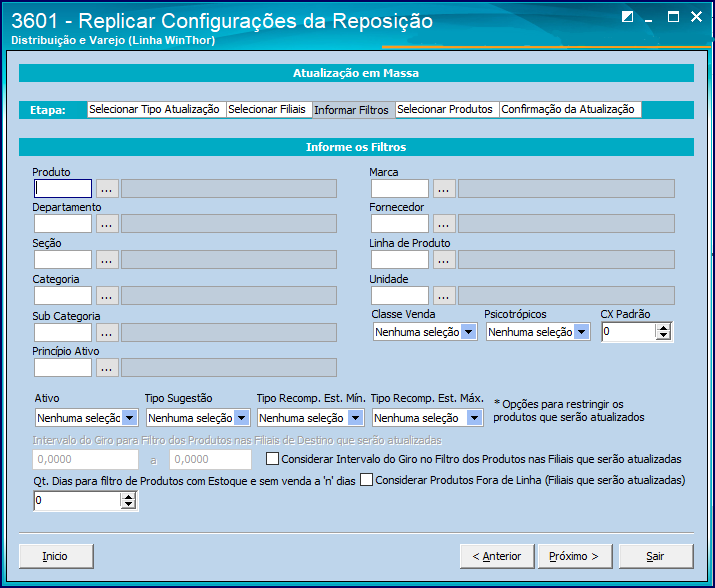
Task: Focus the Fornecedor code input field
Action: pyautogui.click(x=400, y=224)
